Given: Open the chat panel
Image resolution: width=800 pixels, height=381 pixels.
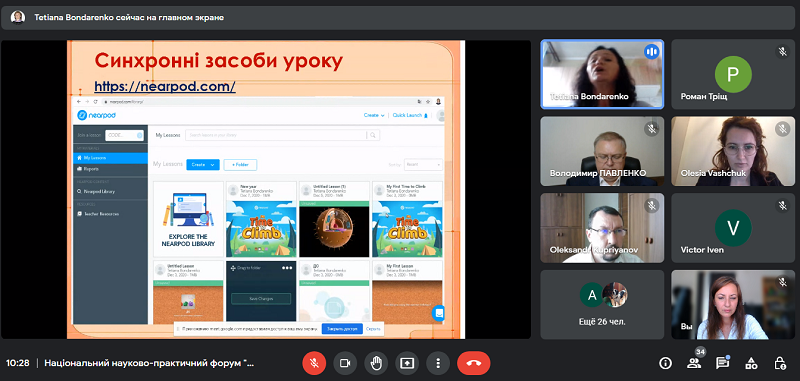Looking at the screenshot, I should 722,363.
